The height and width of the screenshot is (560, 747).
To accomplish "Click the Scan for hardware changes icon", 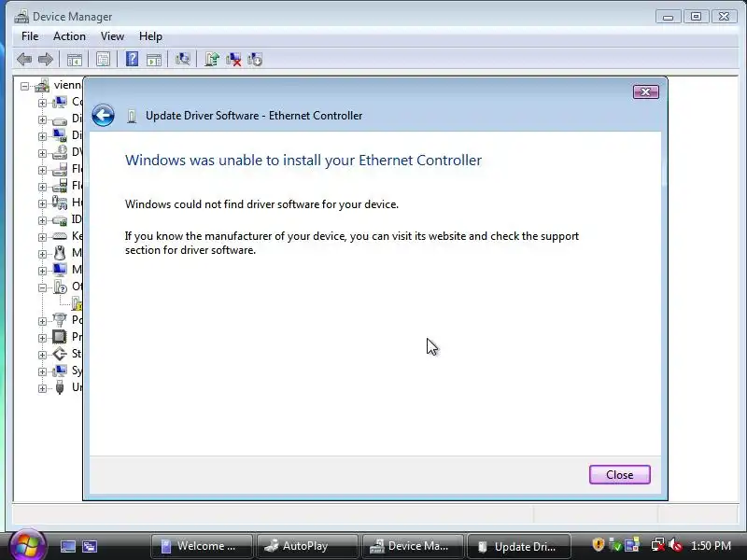I will pyautogui.click(x=182, y=59).
